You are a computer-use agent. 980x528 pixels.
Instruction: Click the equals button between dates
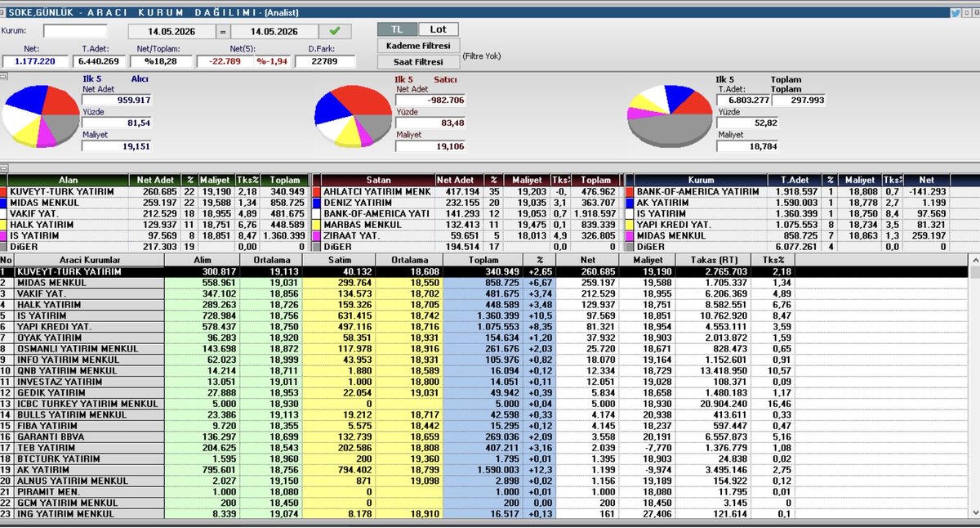[x=222, y=31]
